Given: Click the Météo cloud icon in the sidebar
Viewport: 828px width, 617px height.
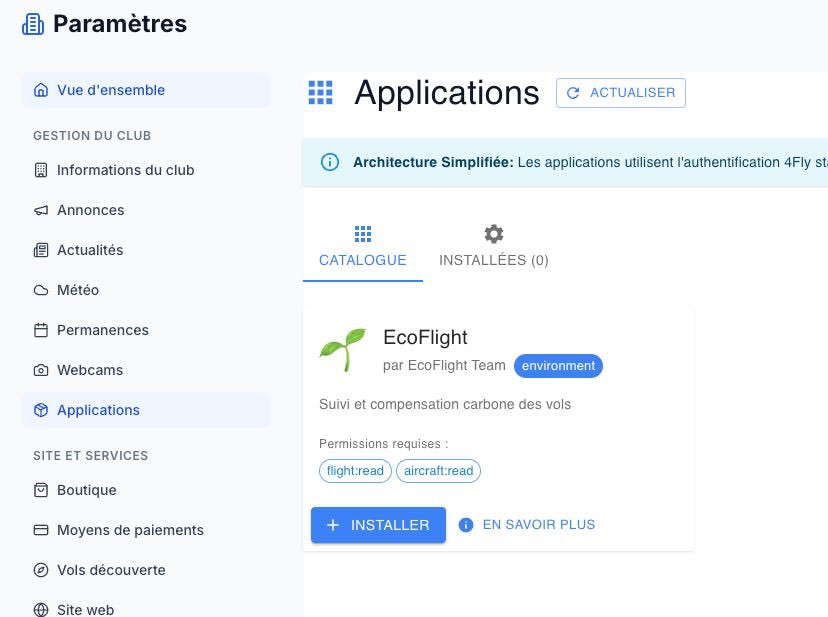Looking at the screenshot, I should coord(40,290).
